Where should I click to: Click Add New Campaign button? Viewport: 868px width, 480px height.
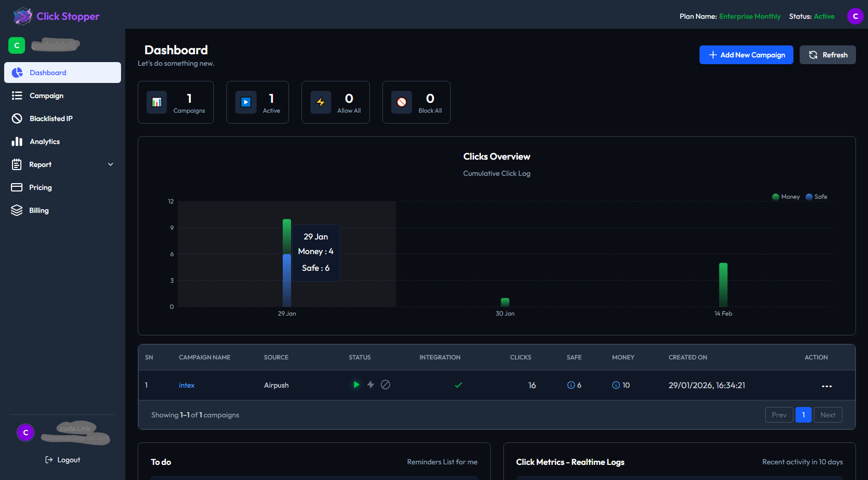click(746, 55)
